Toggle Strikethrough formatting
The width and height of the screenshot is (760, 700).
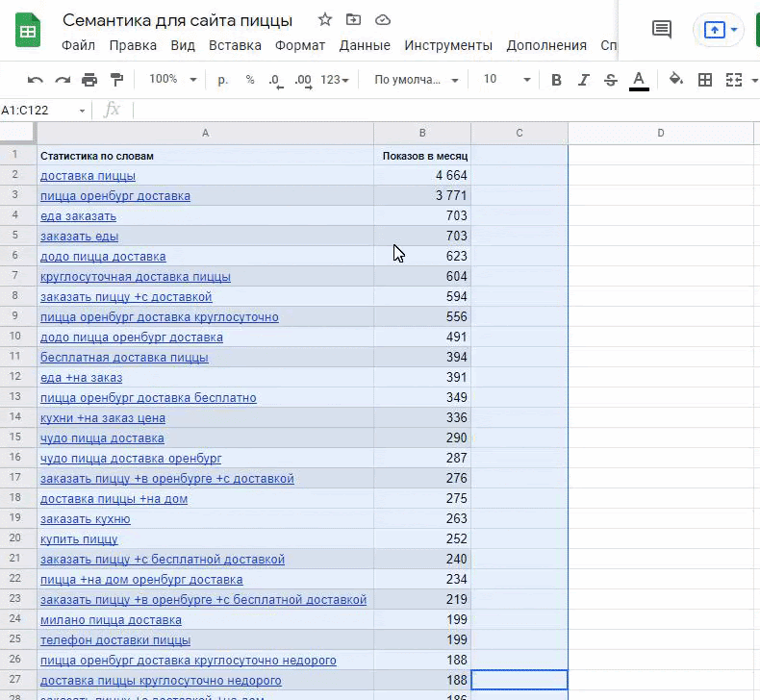(610, 80)
